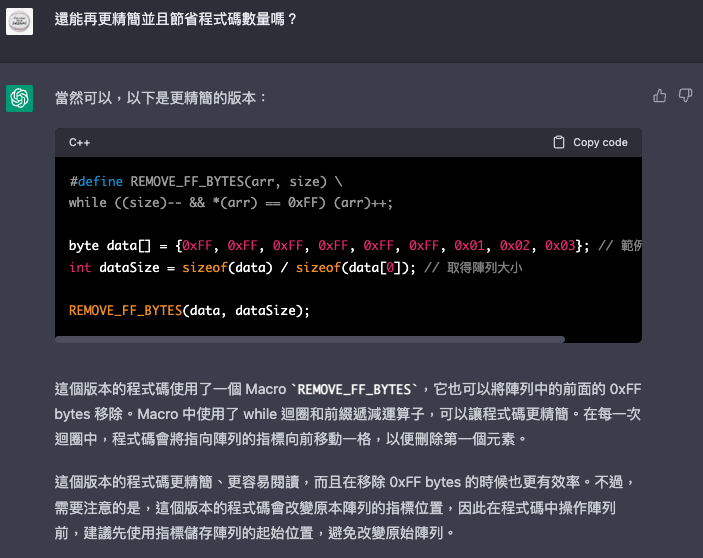Click the paragraph line starting 需要注意的是
Screen dimensions: 703x558
[335, 508]
